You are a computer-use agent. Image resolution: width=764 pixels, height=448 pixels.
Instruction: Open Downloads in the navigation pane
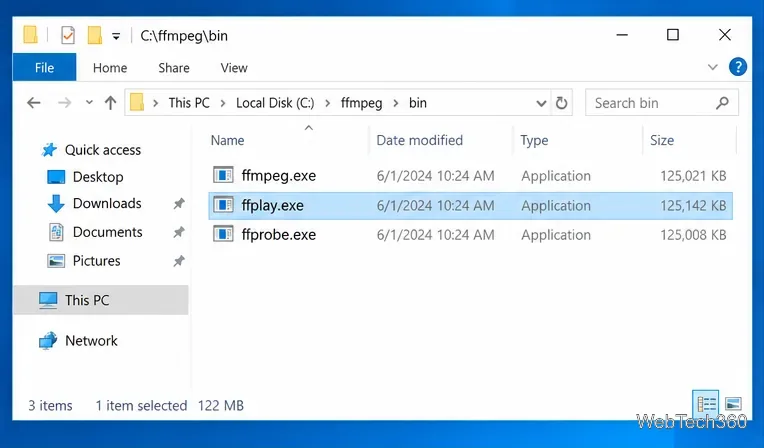coord(107,203)
